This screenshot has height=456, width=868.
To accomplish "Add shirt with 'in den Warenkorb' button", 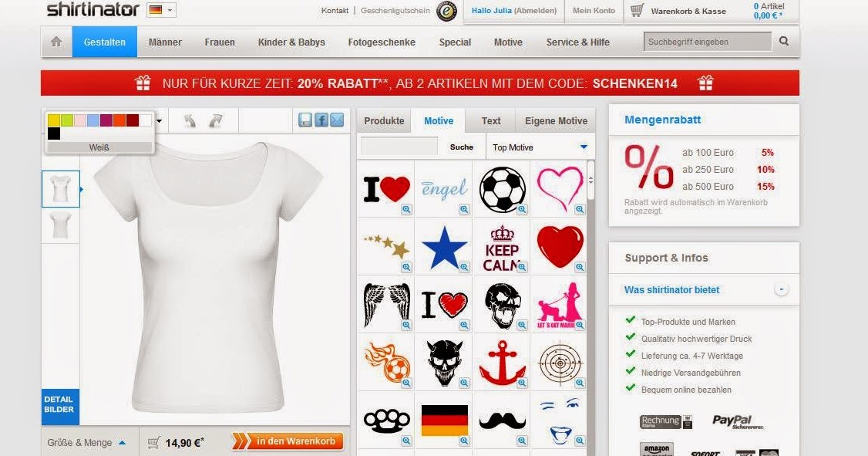I will point(288,441).
